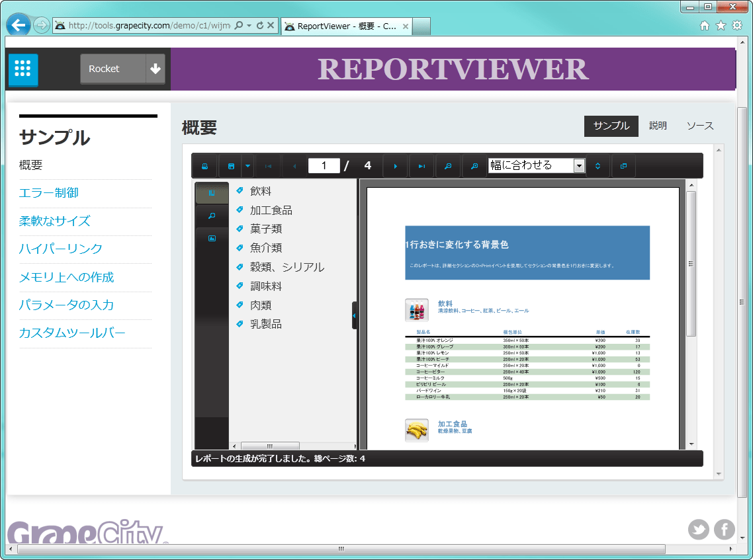Image resolution: width=753 pixels, height=560 pixels.
Task: Switch to the ソース tab
Action: click(699, 126)
